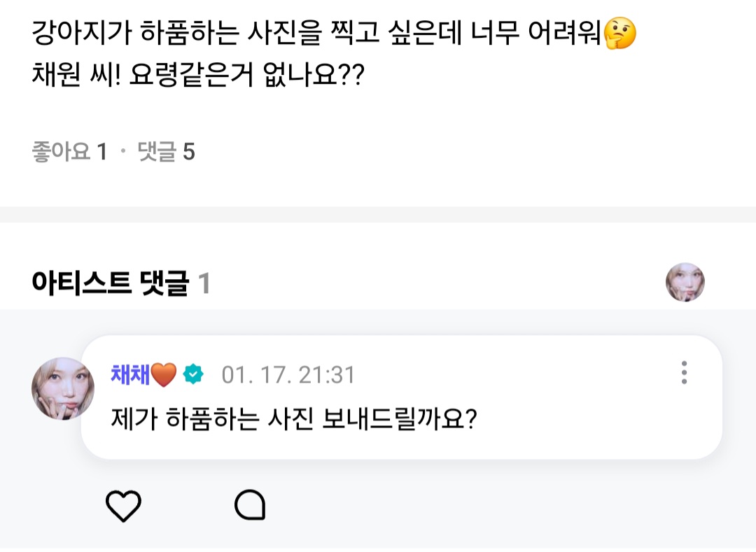This screenshot has width=756, height=552.
Task: Click the thinking face emoji in the post
Action: (620, 35)
